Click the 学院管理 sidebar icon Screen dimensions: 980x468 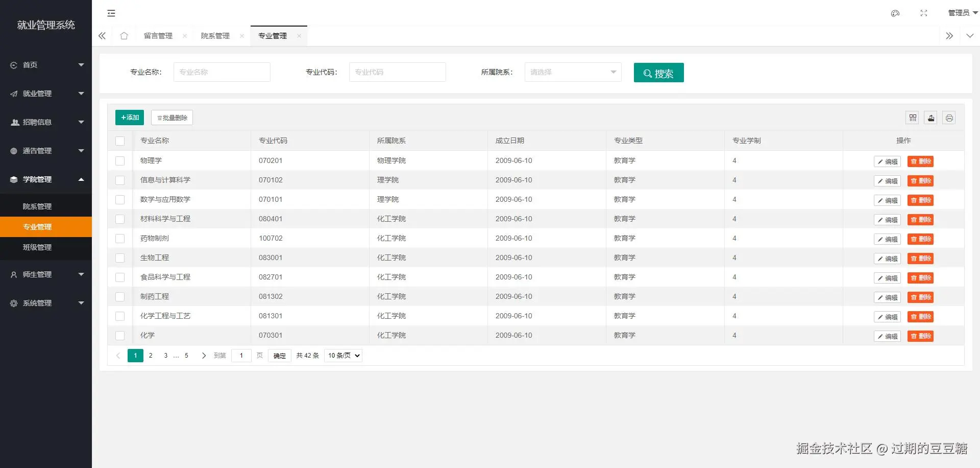[14, 179]
